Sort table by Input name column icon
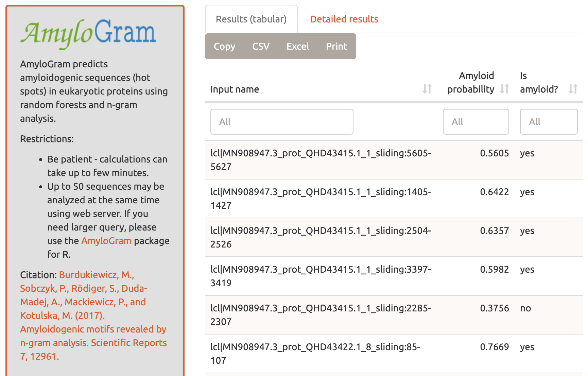The width and height of the screenshot is (588, 376). 427,89
